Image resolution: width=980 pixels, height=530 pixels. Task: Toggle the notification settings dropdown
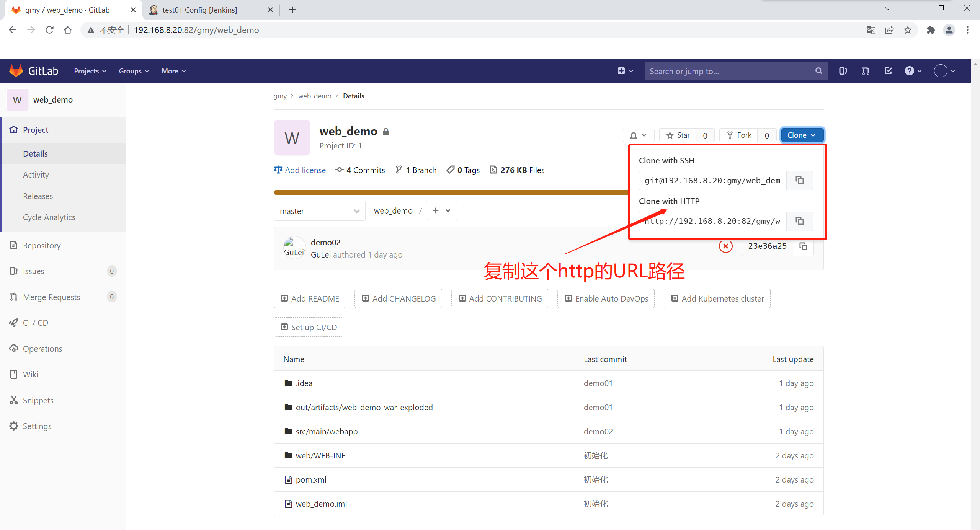(x=640, y=135)
